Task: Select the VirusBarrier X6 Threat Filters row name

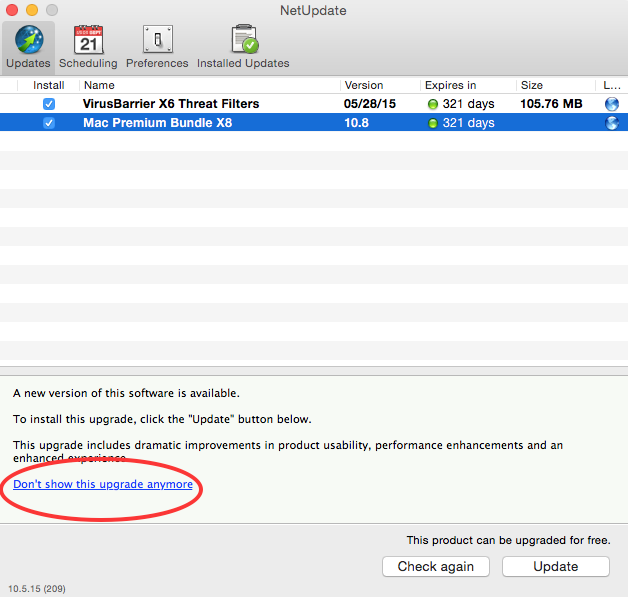Action: 171,104
